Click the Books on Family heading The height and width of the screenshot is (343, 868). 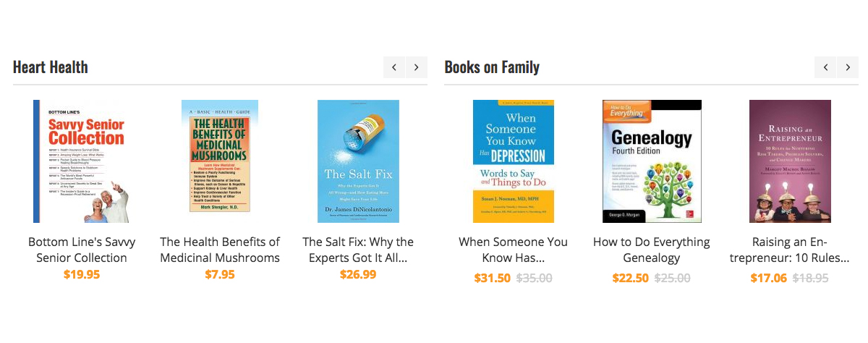(492, 67)
